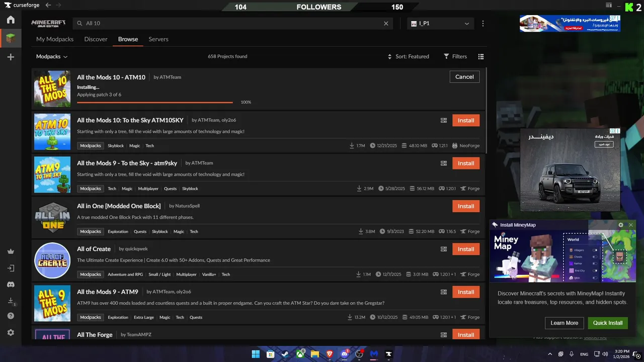Click the server pack icon for ATM10SKY
The width and height of the screenshot is (644, 362).
coord(444,121)
